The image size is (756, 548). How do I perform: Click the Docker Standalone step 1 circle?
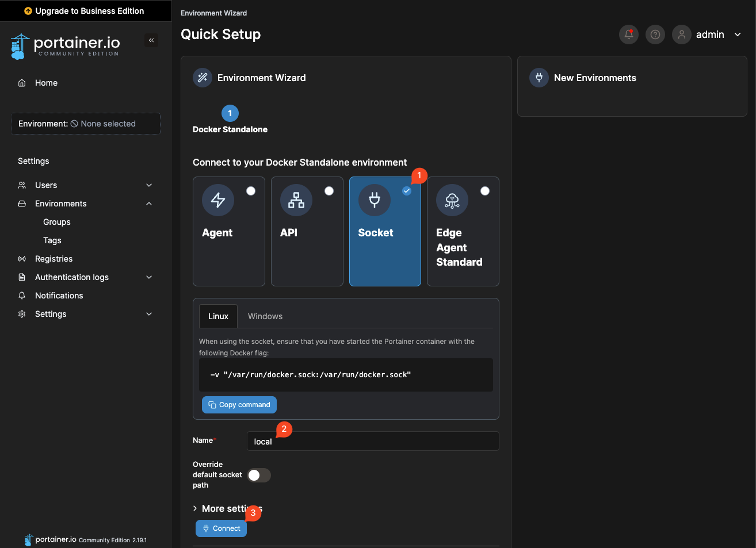[x=230, y=113]
